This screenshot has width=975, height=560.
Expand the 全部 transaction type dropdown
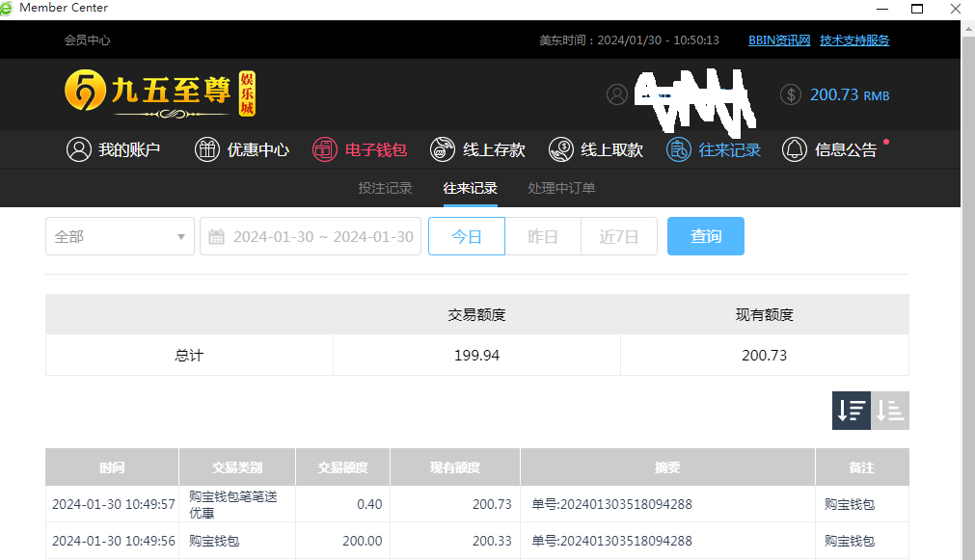120,236
